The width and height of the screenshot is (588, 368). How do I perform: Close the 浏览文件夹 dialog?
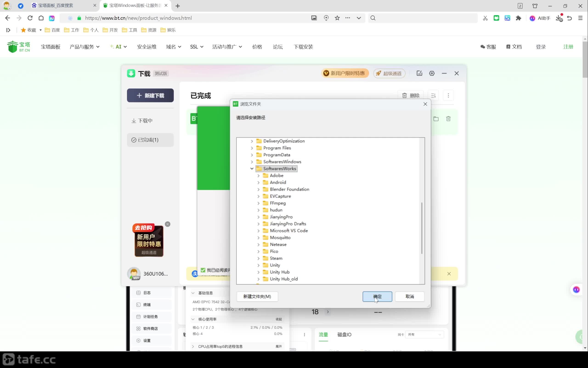425,104
